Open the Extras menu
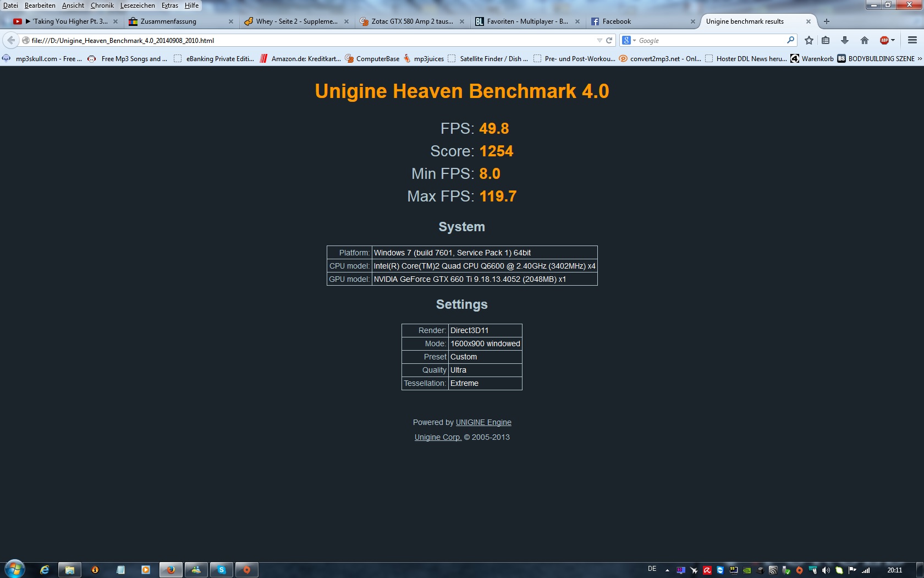The image size is (924, 578). [x=170, y=6]
